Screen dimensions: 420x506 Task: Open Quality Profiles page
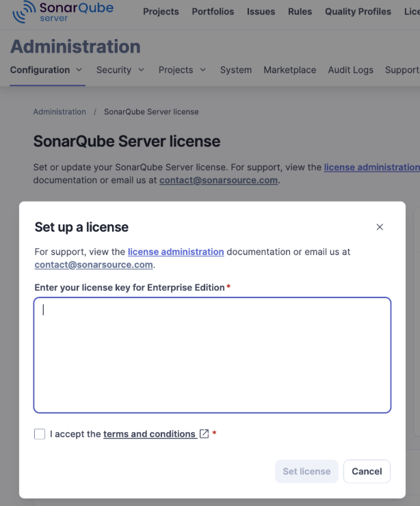click(x=358, y=12)
